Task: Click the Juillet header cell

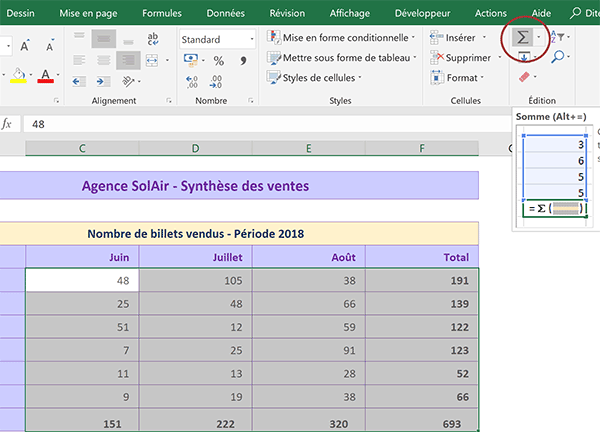Action: tap(195, 257)
